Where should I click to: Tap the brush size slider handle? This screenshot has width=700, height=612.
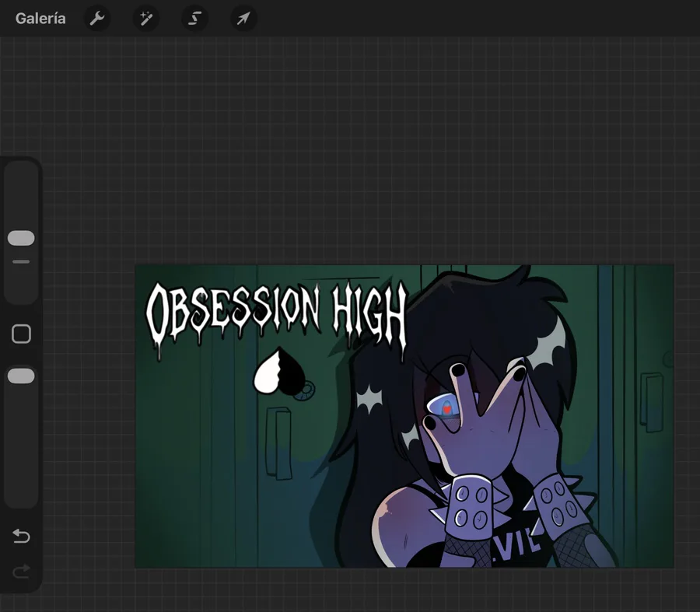21,238
